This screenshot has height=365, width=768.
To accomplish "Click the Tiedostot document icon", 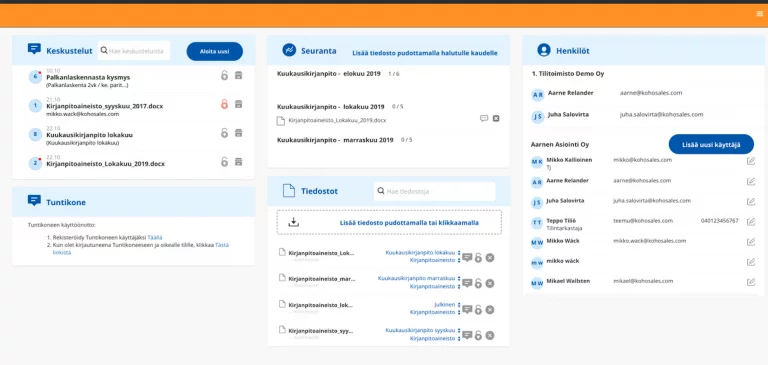I will (x=289, y=191).
